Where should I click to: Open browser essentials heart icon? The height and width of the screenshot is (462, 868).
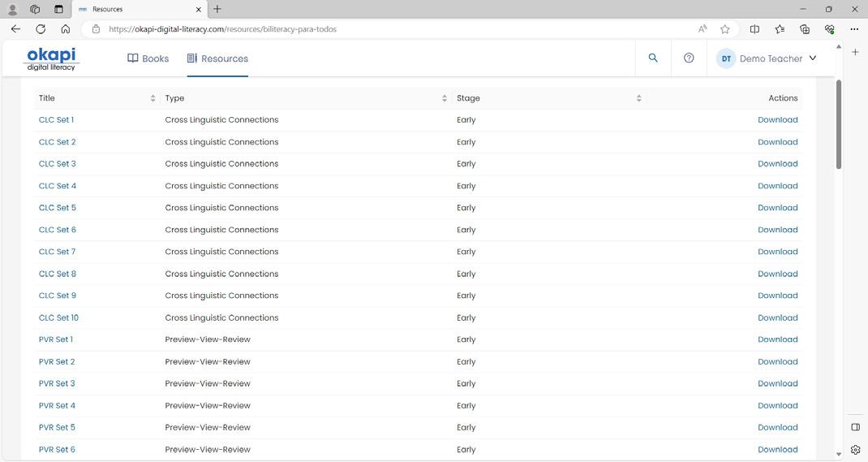tap(829, 28)
